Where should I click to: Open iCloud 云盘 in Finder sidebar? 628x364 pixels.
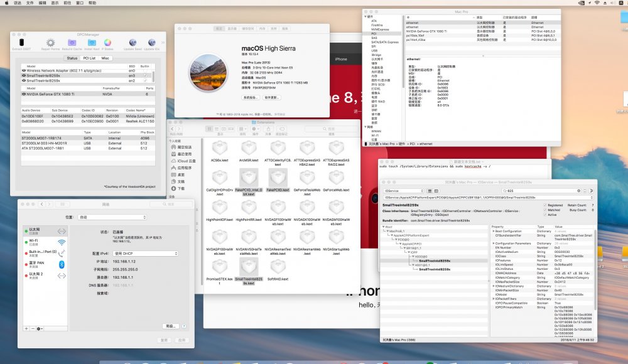(183, 161)
